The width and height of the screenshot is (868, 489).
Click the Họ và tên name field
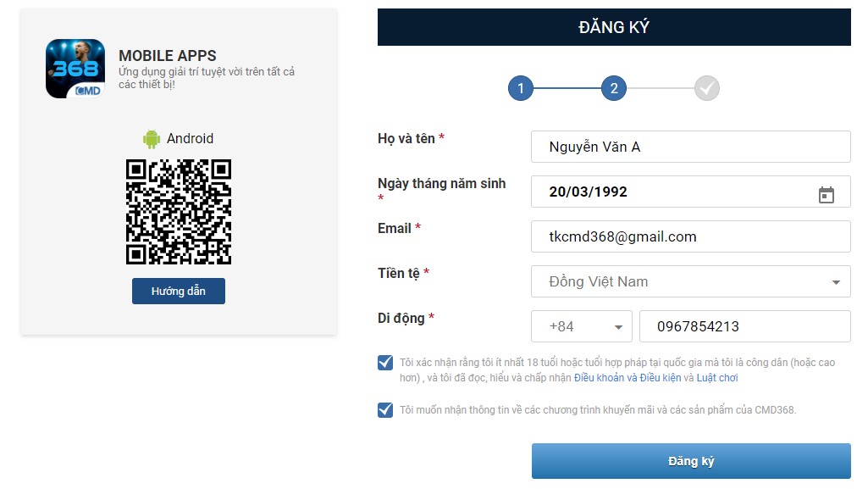[x=690, y=147]
